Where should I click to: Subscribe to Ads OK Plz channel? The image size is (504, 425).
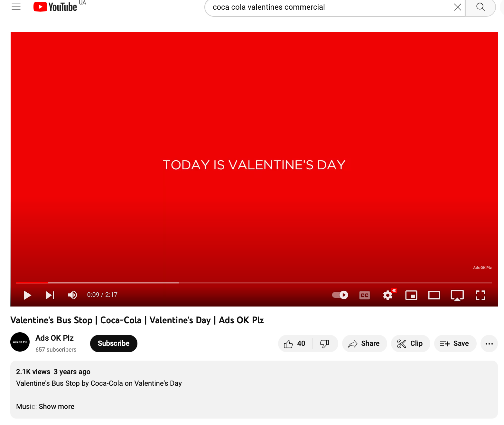114,344
